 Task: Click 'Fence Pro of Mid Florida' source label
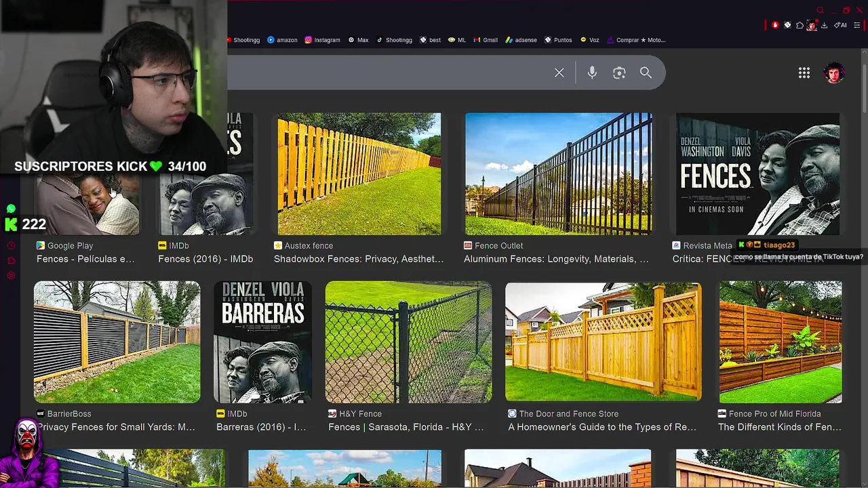[774, 414]
